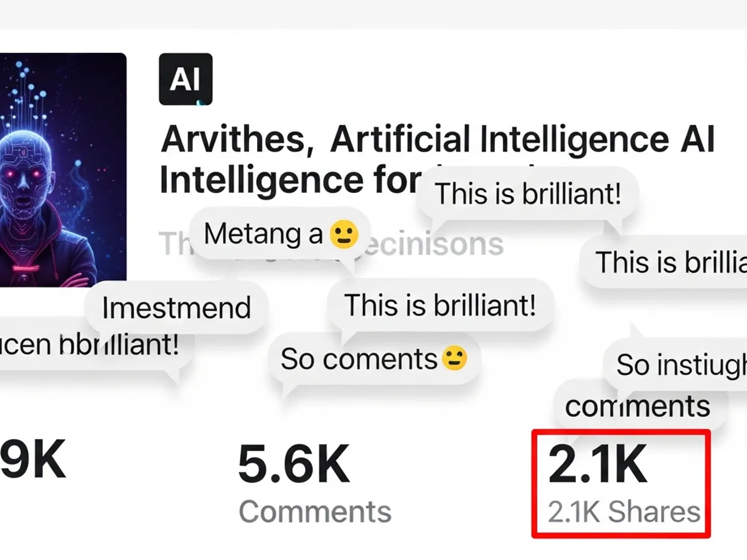Click the AI logo icon
Viewport: 747px width, 560px height.
(x=185, y=79)
